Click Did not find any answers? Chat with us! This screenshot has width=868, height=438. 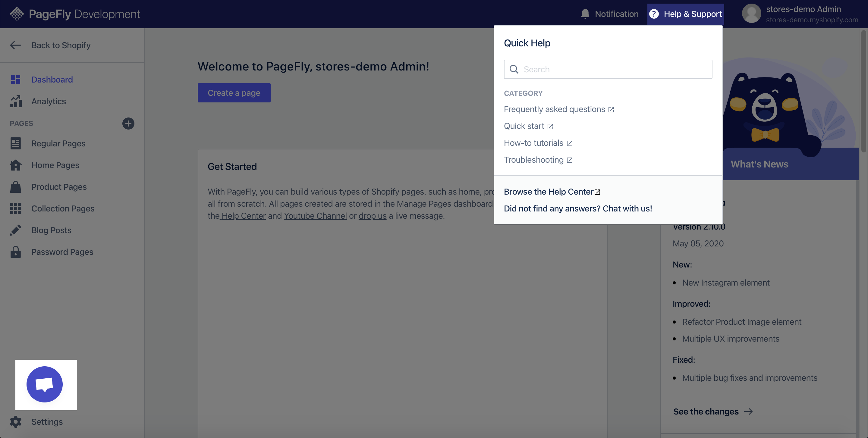click(578, 208)
